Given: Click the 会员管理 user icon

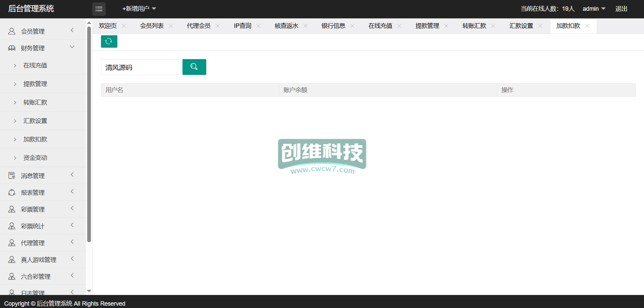Looking at the screenshot, I should point(12,31).
